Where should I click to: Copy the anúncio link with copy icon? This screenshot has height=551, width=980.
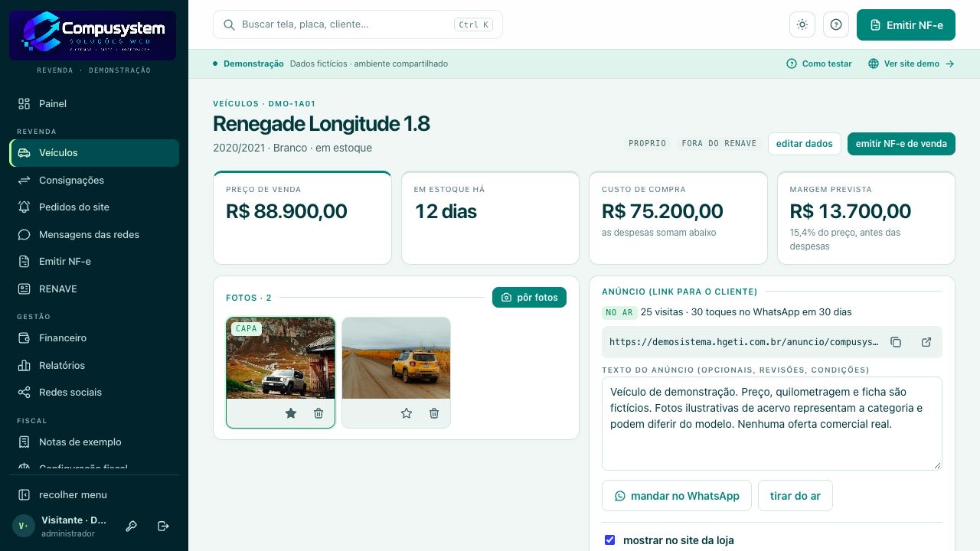coord(896,342)
